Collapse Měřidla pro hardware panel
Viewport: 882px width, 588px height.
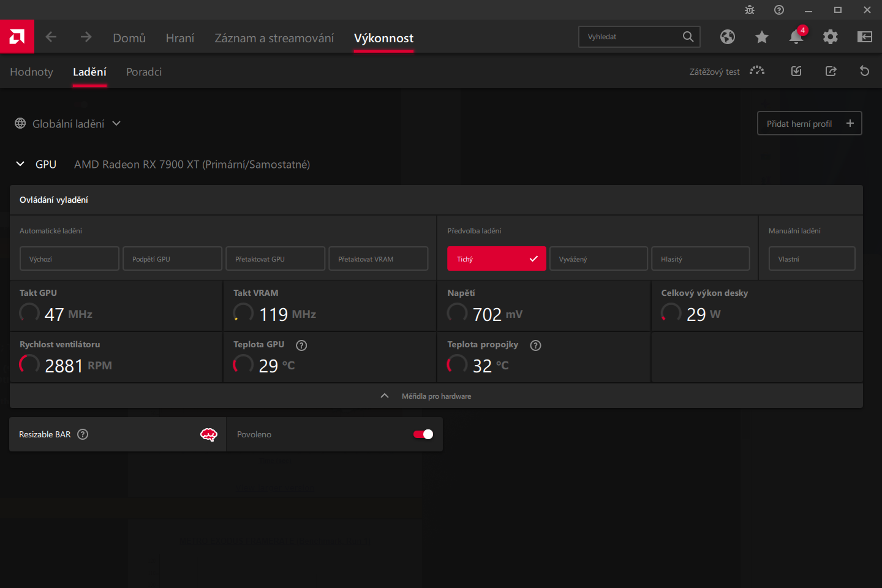click(436, 396)
